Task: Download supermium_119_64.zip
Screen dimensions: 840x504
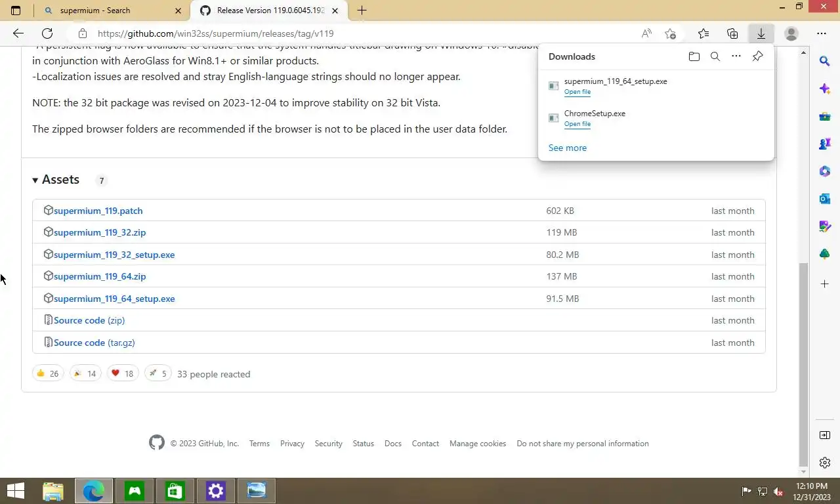Action: point(100,276)
